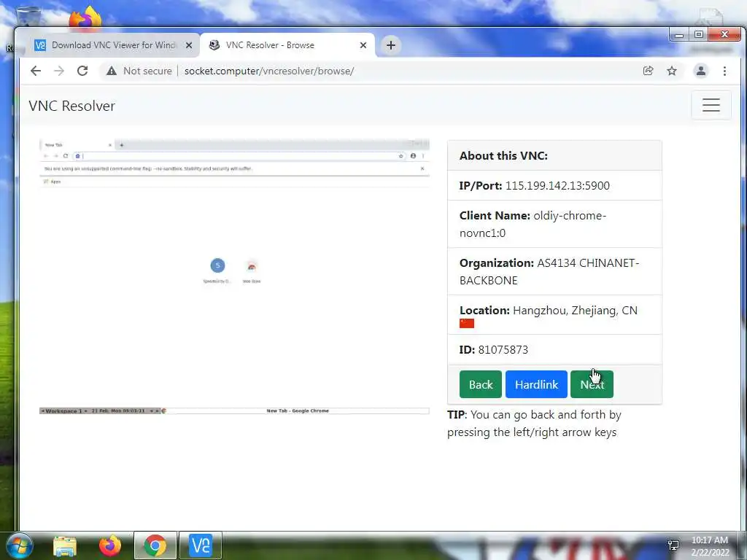This screenshot has height=560, width=747.
Task: Click the blue Hardlink button
Action: click(x=536, y=384)
